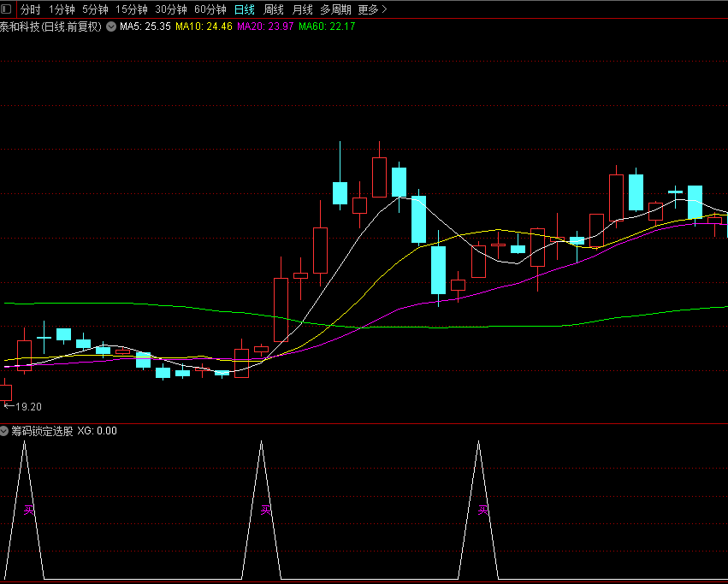Open the 多周期 multi-period view

[335, 9]
